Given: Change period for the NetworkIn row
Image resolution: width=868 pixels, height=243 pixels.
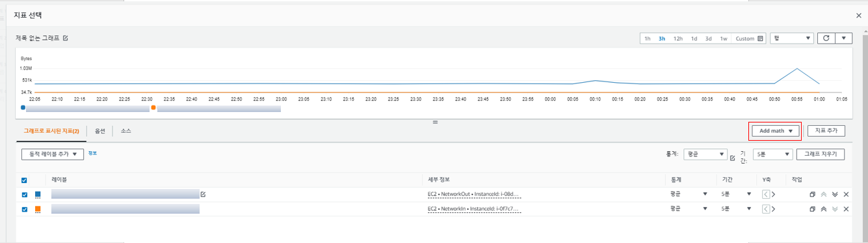Looking at the screenshot, I should pos(737,209).
